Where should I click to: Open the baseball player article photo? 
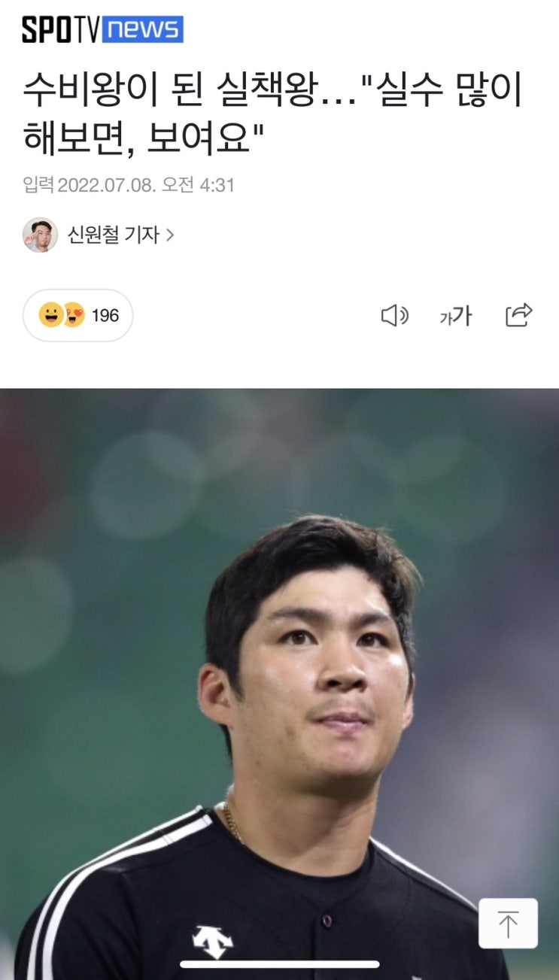279,684
